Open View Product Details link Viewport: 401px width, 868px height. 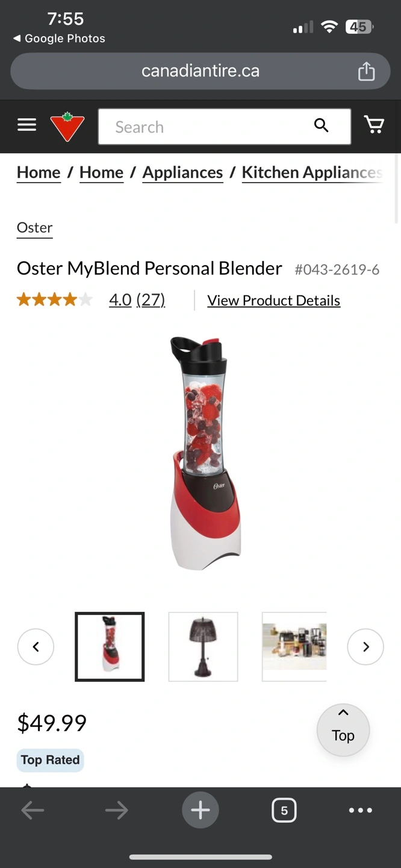tap(274, 300)
